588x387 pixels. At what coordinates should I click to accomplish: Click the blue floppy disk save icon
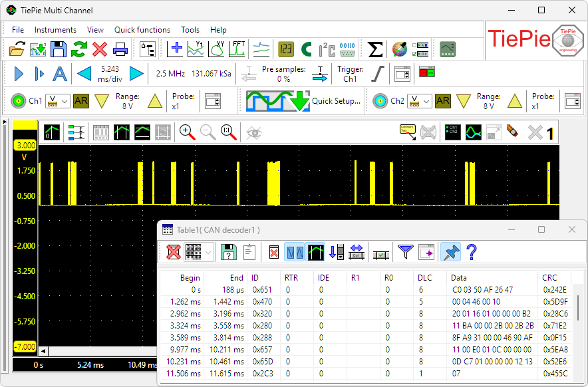(59, 49)
